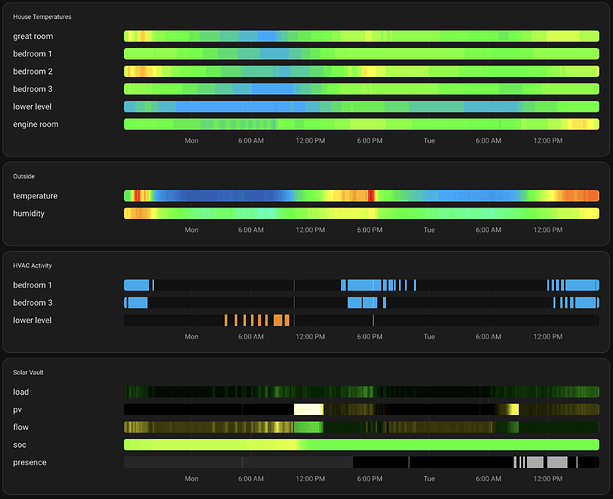Open the outside temperature history bar
Screen dimensions: 613x499
coord(362,196)
